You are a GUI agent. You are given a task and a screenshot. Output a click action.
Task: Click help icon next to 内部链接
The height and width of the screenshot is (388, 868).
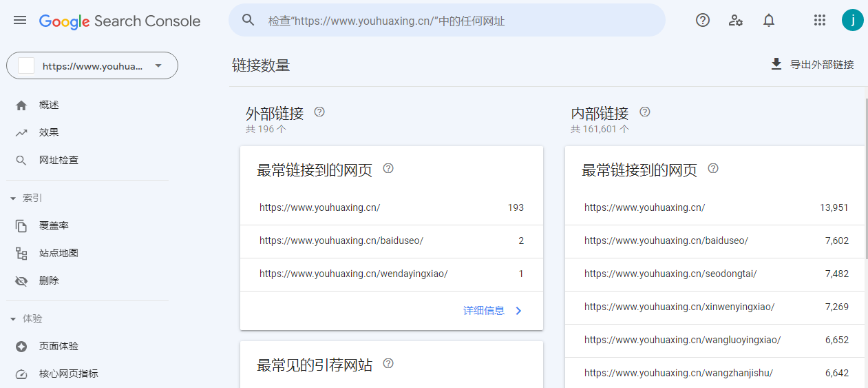[644, 112]
